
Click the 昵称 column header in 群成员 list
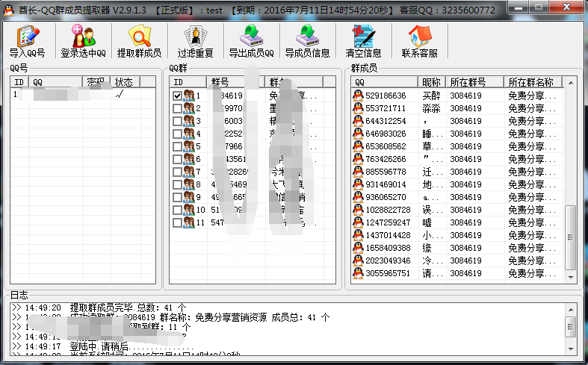click(x=431, y=81)
